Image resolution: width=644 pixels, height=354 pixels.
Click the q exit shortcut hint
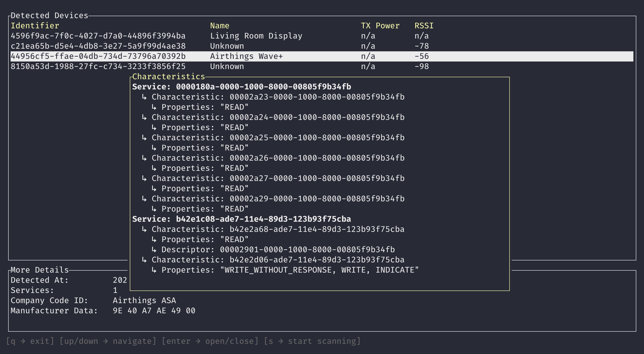[30, 341]
